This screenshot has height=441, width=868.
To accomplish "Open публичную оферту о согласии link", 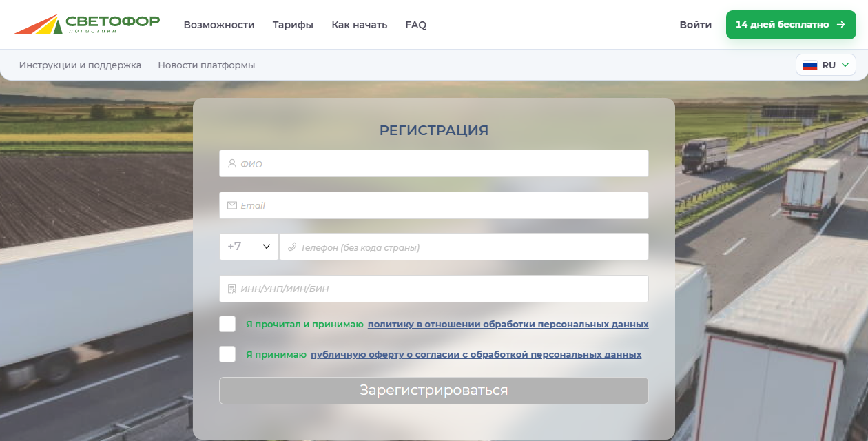I will click(x=476, y=354).
